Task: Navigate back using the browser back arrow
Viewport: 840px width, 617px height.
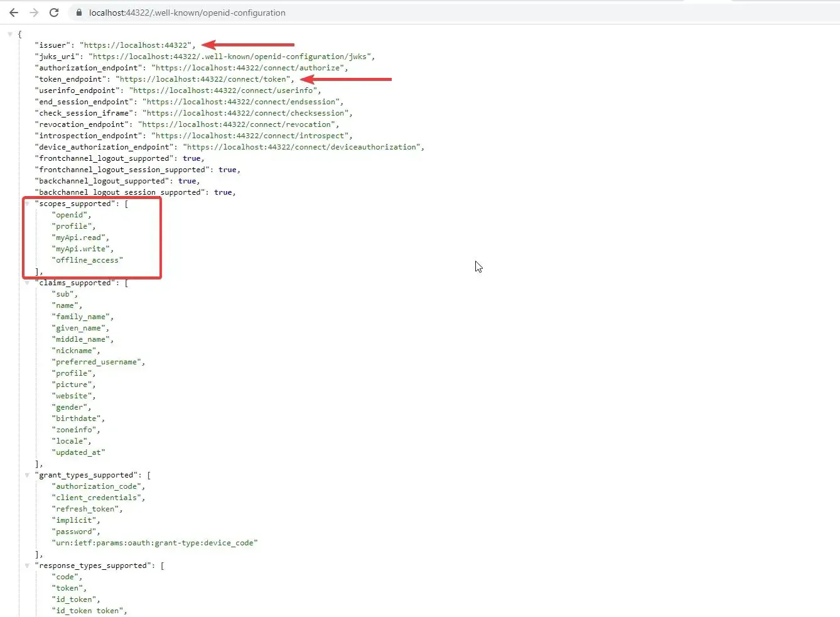Action: pyautogui.click(x=14, y=12)
